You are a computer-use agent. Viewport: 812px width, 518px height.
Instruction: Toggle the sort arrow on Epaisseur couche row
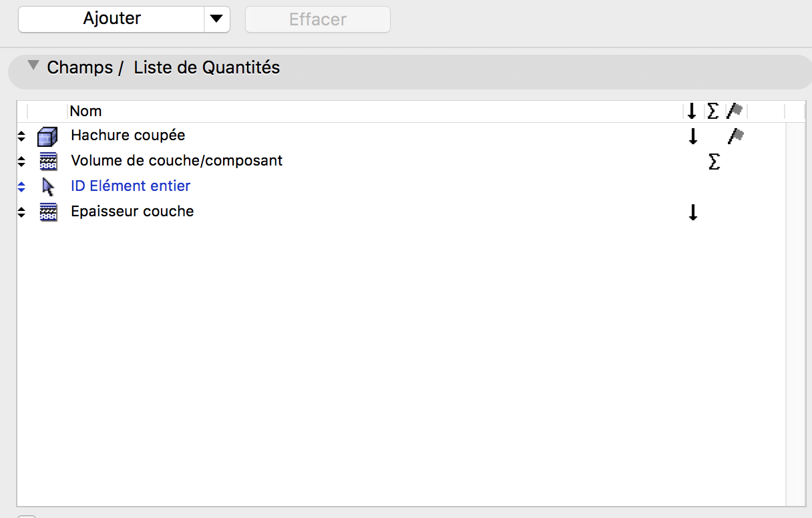click(692, 212)
